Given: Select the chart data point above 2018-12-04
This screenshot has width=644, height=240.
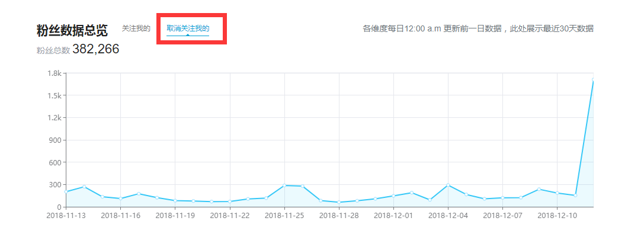Looking at the screenshot, I should pyautogui.click(x=448, y=185).
